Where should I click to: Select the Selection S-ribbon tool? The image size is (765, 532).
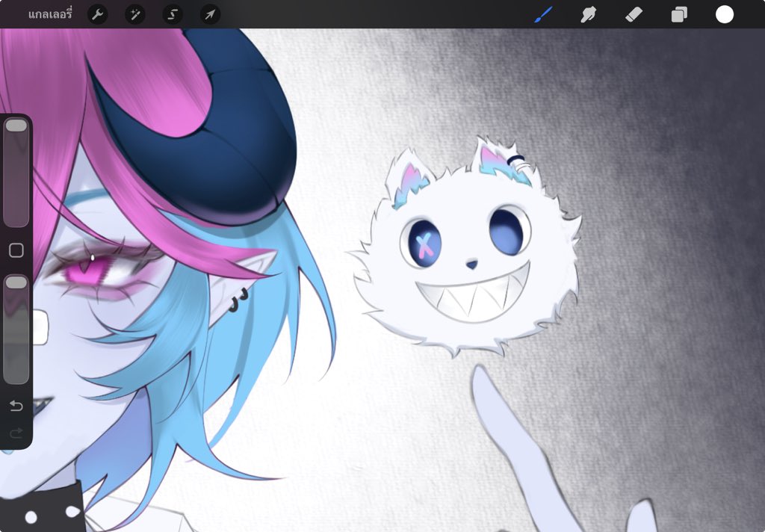[173, 15]
